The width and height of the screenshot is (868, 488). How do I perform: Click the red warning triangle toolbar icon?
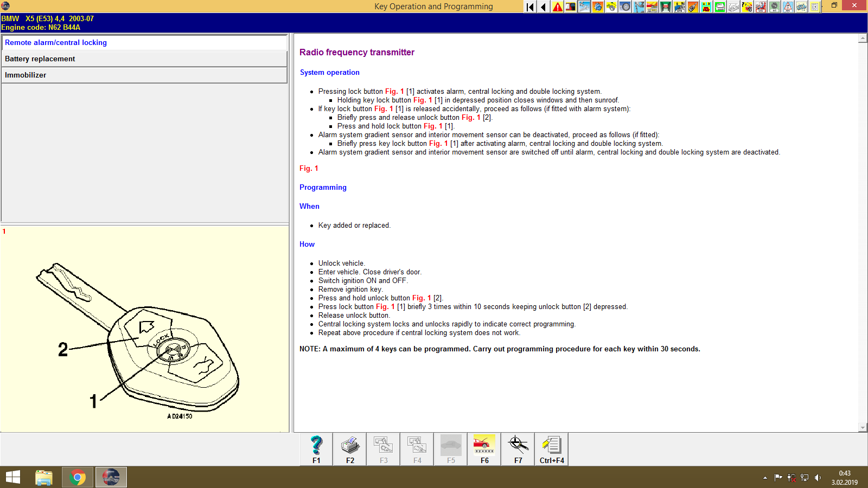(x=557, y=7)
